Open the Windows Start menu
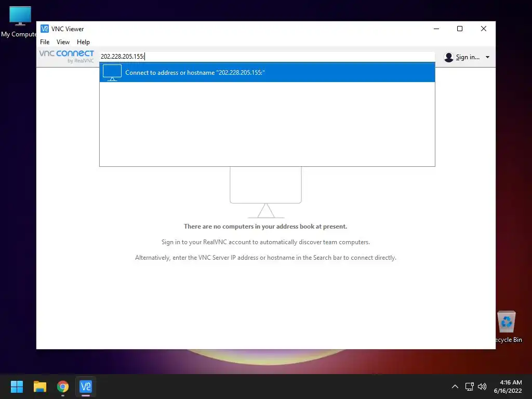The height and width of the screenshot is (399, 532). 17,387
